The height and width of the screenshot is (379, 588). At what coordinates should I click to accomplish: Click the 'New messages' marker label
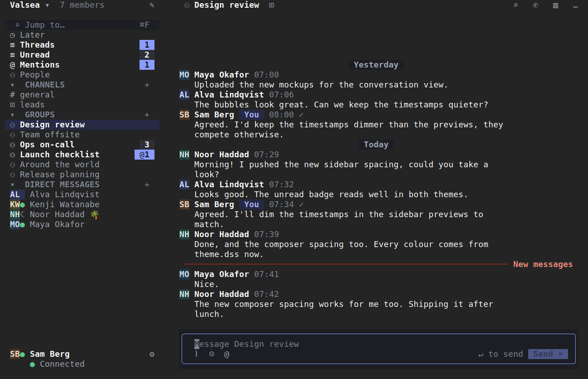(x=543, y=264)
